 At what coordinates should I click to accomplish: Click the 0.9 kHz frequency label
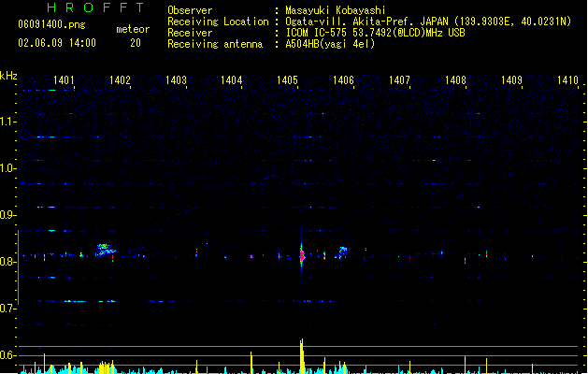coord(7,215)
